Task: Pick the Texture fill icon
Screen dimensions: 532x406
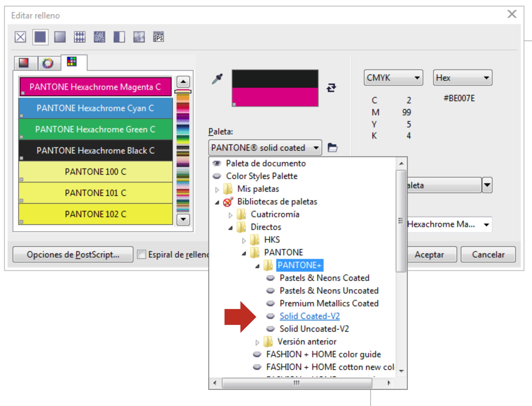Action: (x=139, y=37)
